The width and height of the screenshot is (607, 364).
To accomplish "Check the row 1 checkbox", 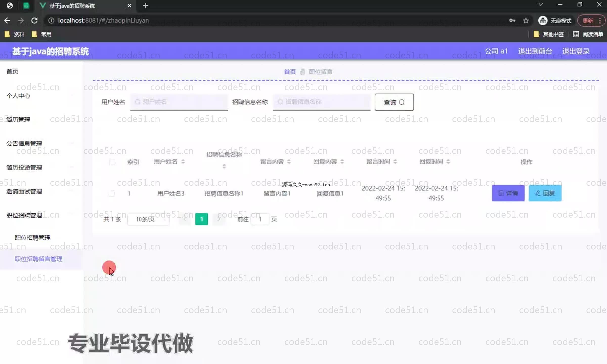I will [x=112, y=194].
